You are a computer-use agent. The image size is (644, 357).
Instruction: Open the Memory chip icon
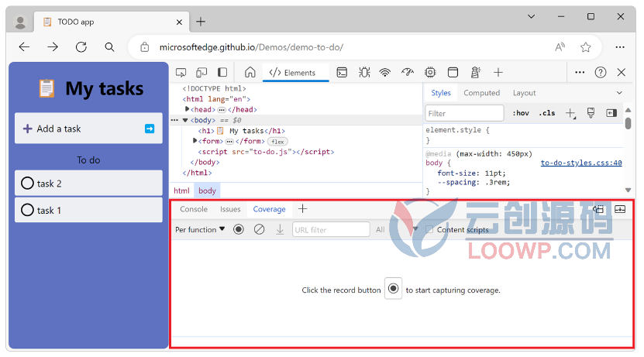(430, 73)
